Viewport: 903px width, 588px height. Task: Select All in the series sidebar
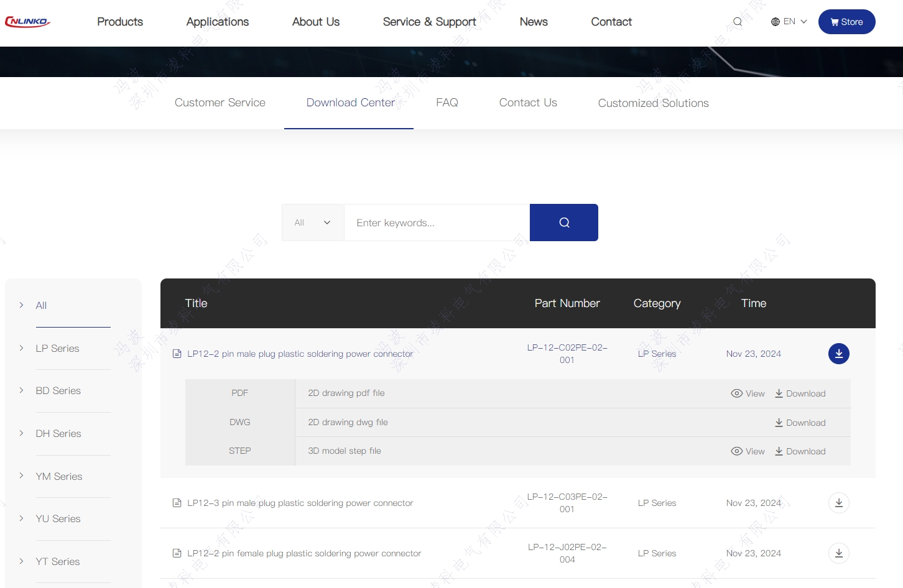coord(41,305)
